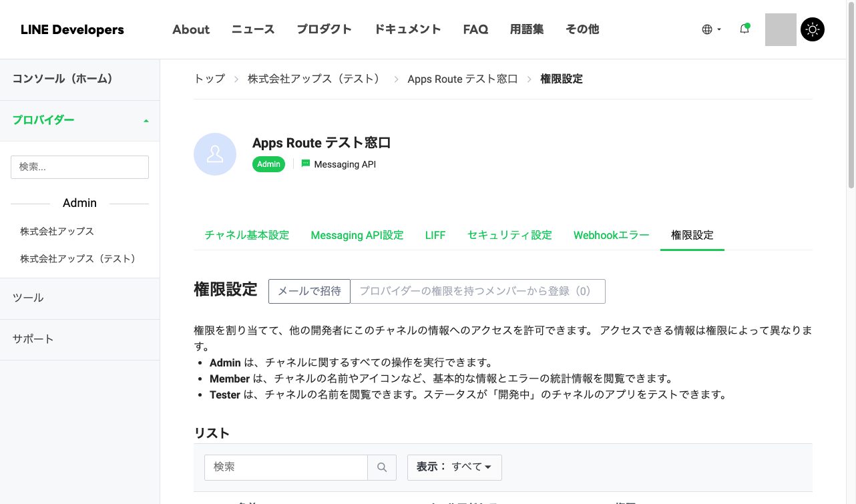Open the その他 menu
The width and height of the screenshot is (856, 504).
tap(582, 29)
